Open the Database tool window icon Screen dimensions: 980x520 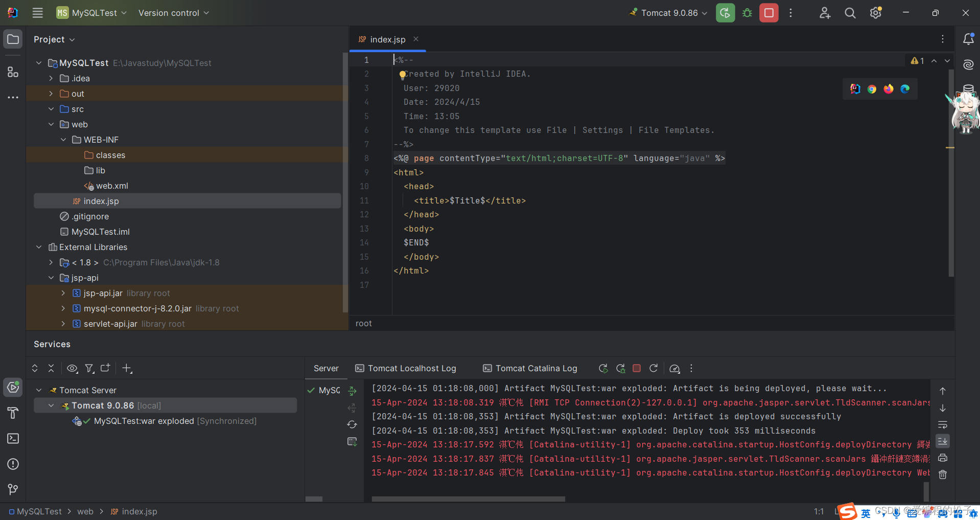coord(968,88)
